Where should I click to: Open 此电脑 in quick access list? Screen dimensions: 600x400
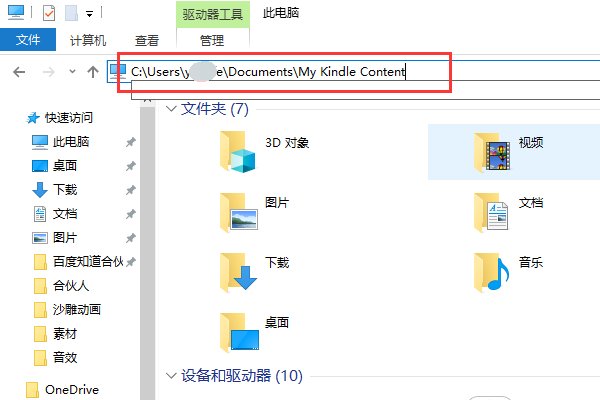pyautogui.click(x=71, y=142)
